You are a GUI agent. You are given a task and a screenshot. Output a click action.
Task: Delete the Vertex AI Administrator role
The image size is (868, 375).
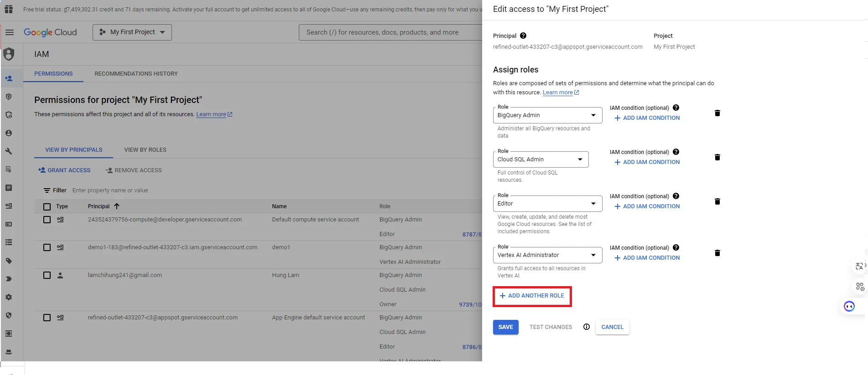717,253
